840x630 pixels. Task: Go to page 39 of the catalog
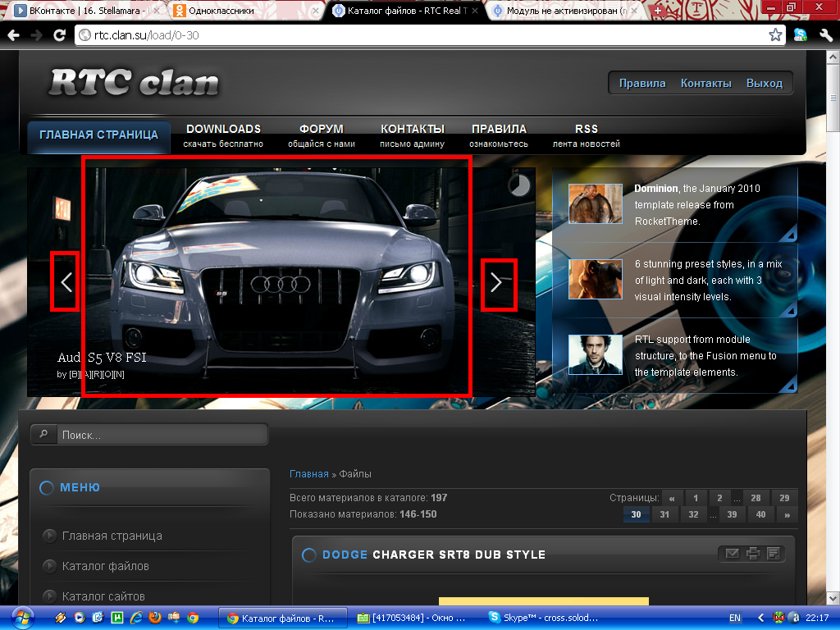coord(732,514)
